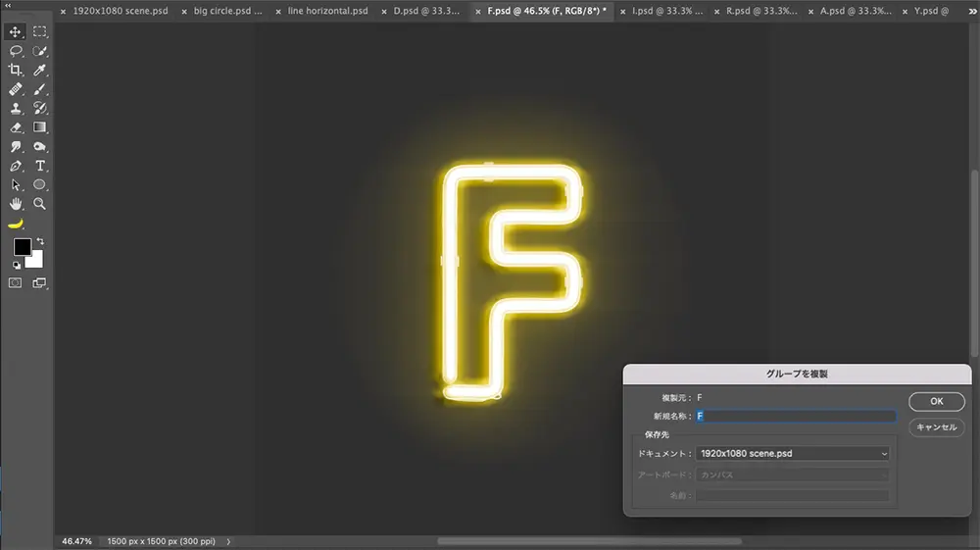Activate the Zoom magnifier tool
980x550 pixels.
click(40, 204)
